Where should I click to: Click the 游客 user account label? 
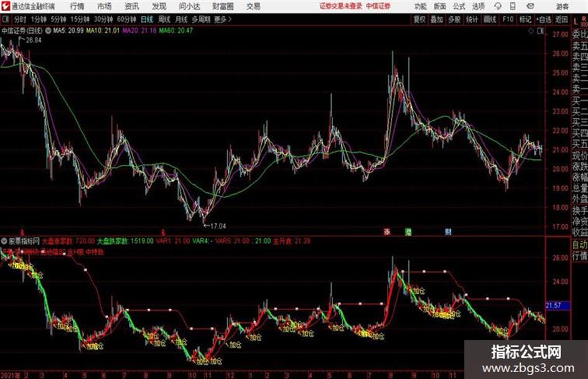point(562,6)
